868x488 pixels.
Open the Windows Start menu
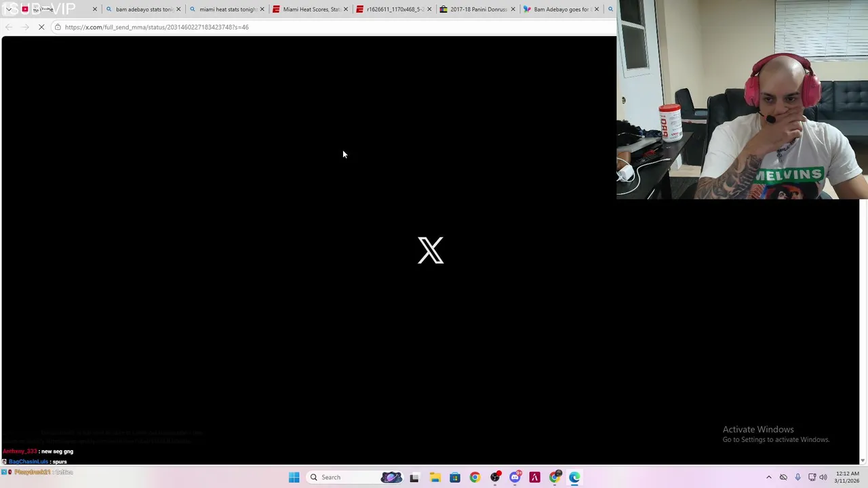point(294,477)
